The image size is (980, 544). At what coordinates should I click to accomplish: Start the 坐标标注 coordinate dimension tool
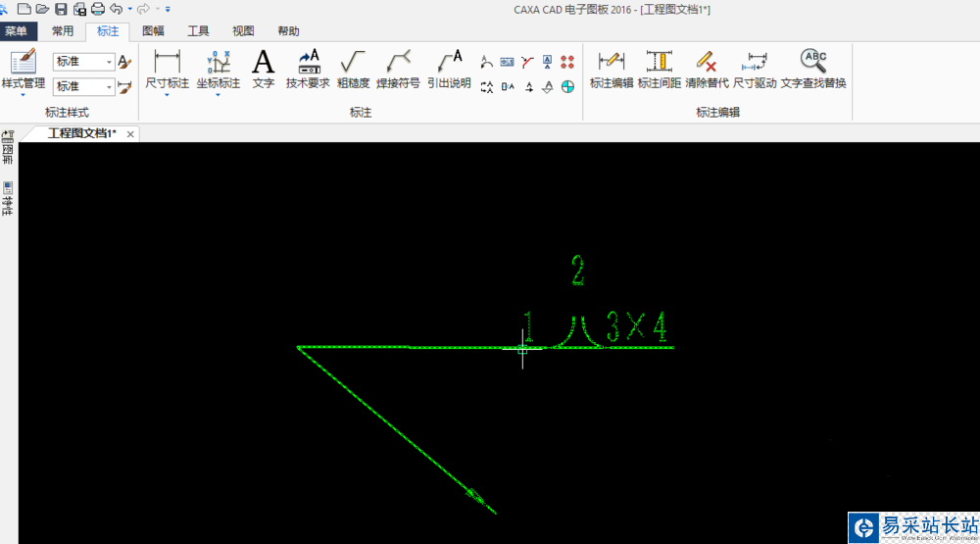coord(219,69)
